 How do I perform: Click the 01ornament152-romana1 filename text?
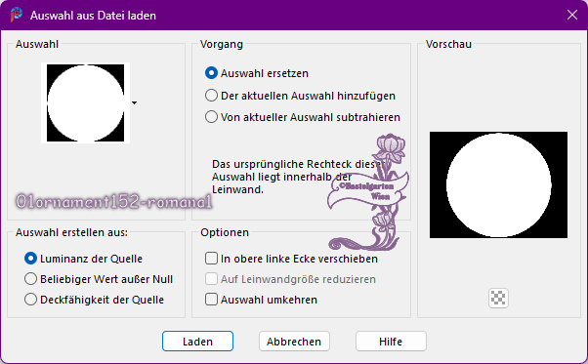pos(114,201)
